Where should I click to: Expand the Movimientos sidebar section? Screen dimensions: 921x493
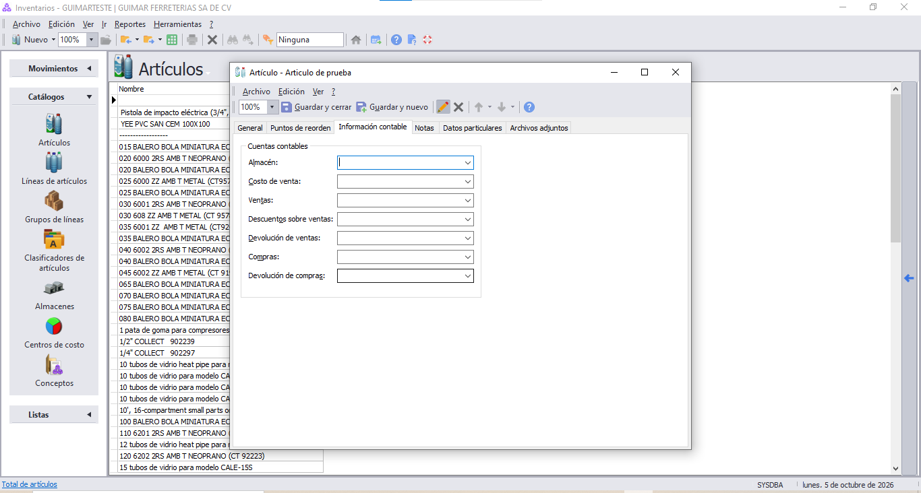(53, 69)
